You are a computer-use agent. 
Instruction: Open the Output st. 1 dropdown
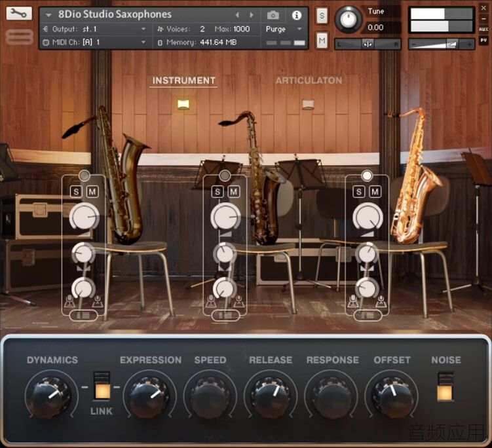[x=94, y=29]
